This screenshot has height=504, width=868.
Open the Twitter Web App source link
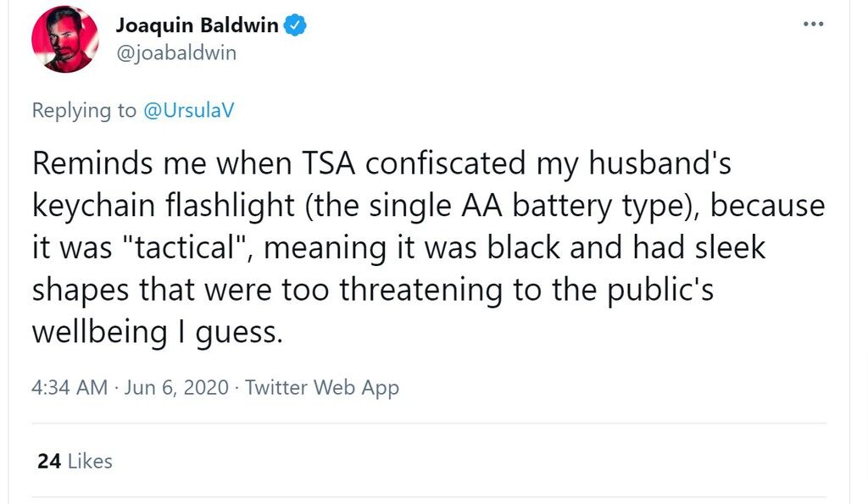(321, 388)
